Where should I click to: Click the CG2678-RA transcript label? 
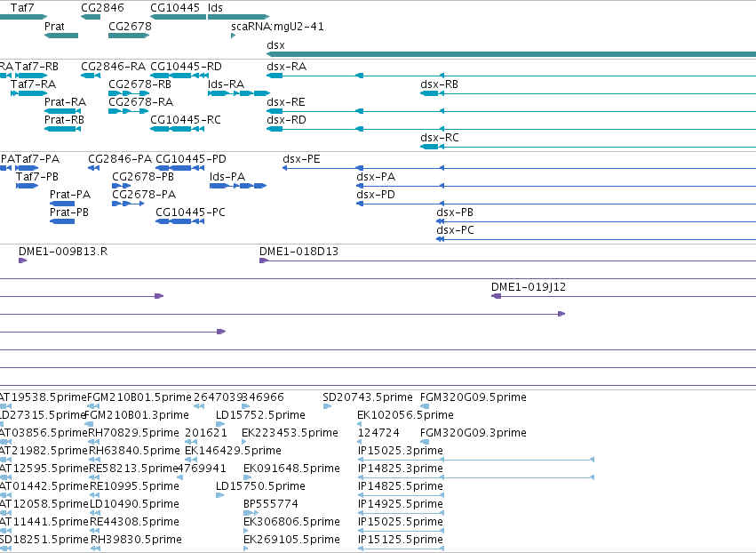click(x=140, y=102)
